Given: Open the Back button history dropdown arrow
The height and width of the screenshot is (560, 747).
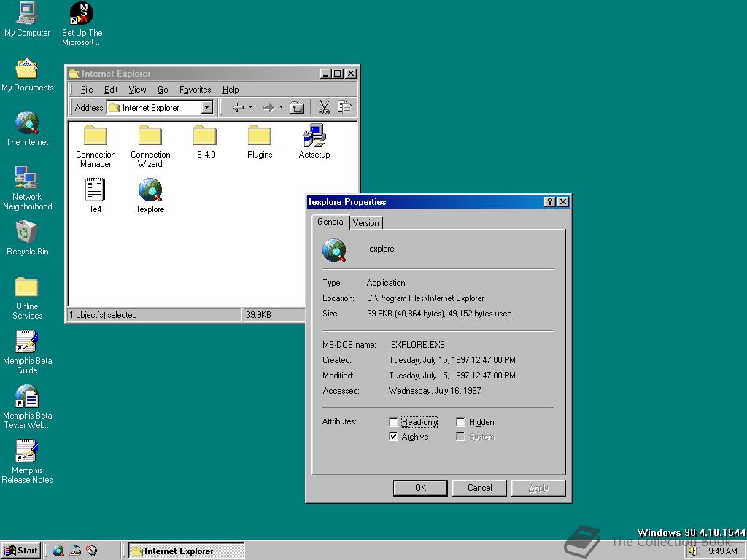Looking at the screenshot, I should 251,108.
